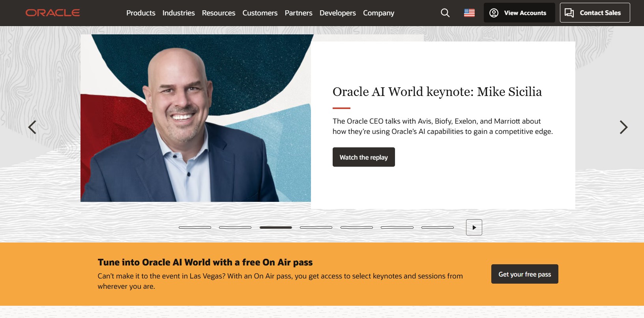Expand the Industries menu

(x=178, y=13)
